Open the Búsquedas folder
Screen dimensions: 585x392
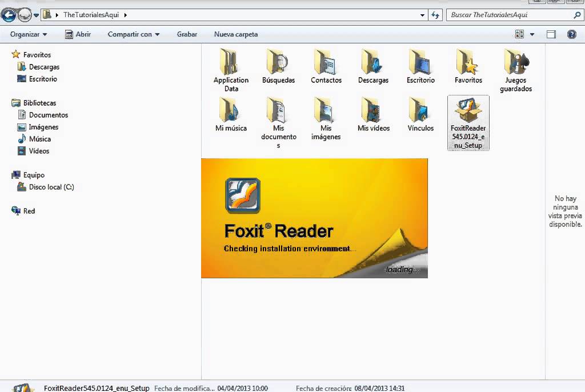pos(278,66)
